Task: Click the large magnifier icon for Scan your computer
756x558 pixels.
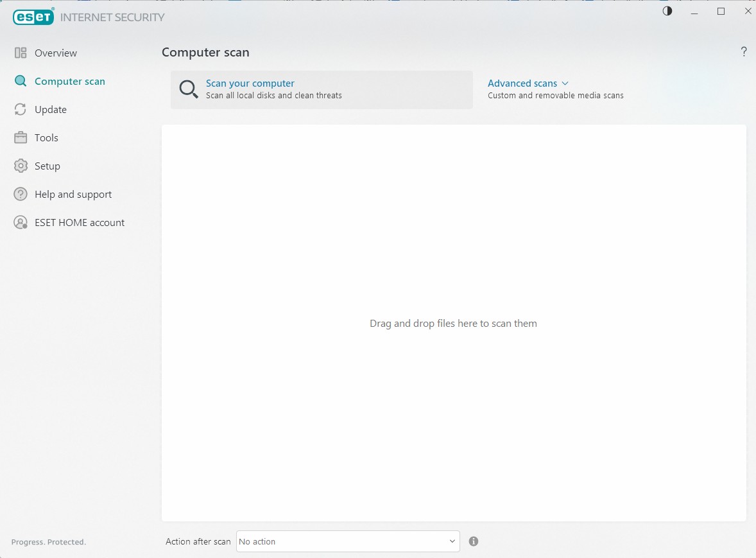Action: coord(188,89)
